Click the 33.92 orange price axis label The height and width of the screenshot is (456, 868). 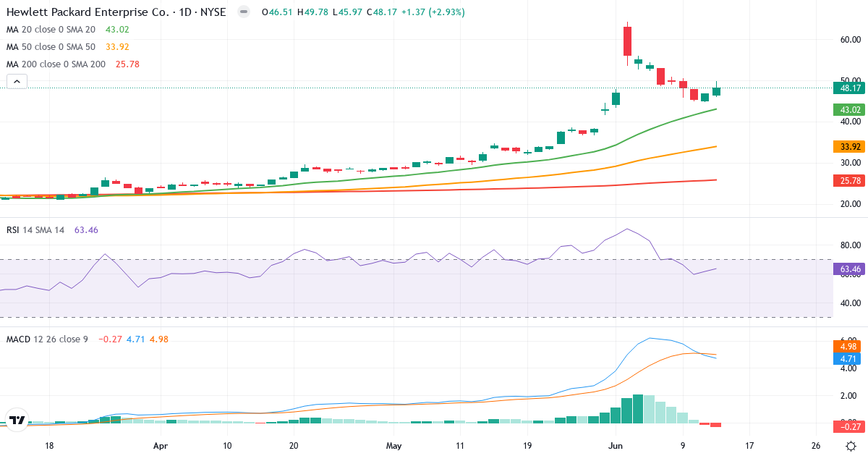[848, 146]
